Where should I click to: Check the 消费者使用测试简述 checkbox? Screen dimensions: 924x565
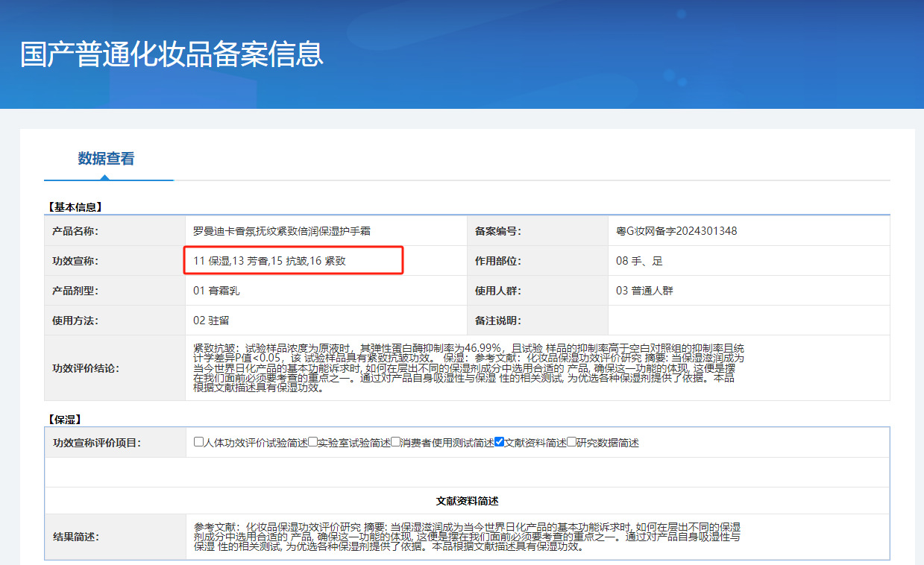pyautogui.click(x=396, y=442)
